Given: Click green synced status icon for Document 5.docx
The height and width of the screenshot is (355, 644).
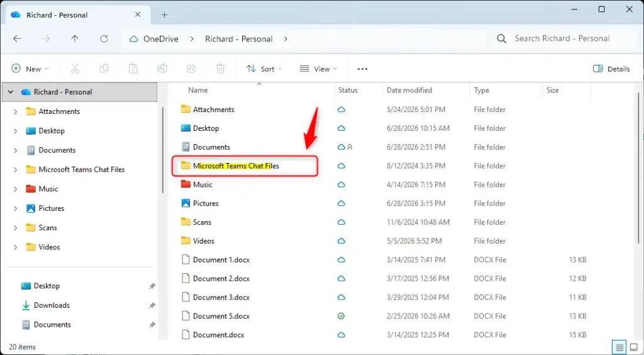Looking at the screenshot, I should click(x=341, y=316).
